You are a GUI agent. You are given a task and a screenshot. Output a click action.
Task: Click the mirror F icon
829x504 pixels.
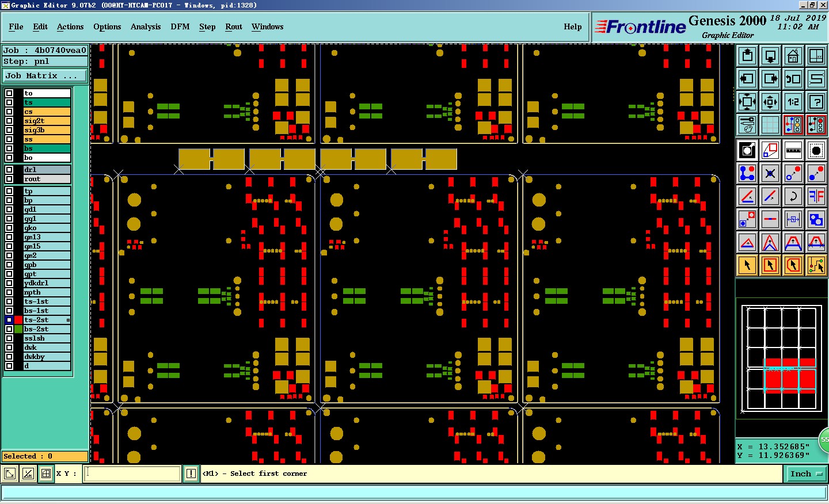pos(816,196)
